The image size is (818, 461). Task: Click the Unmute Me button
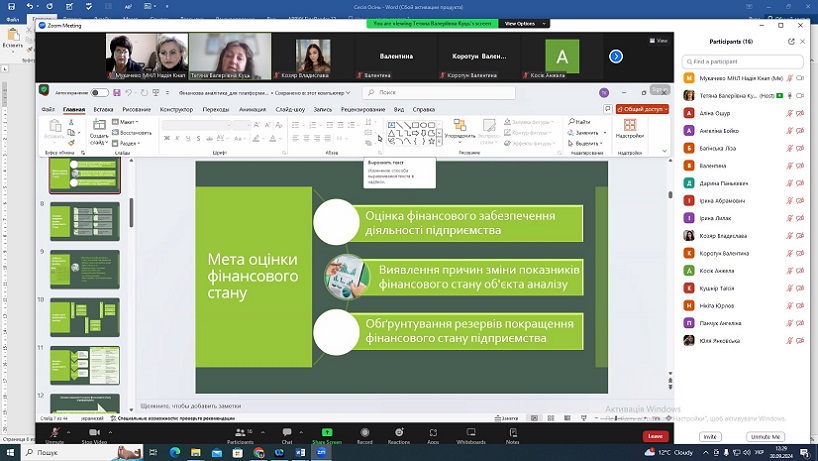[x=766, y=437]
